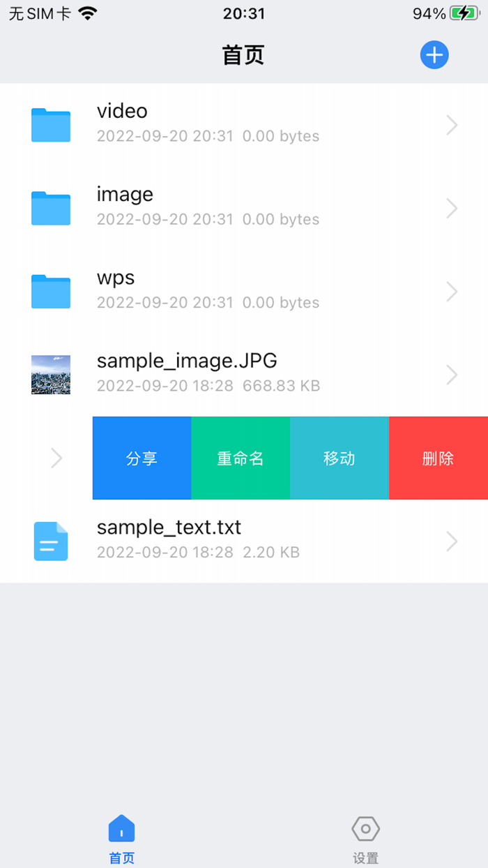Tap the 2.20 KB size detail
The width and height of the screenshot is (488, 868).
point(271,553)
